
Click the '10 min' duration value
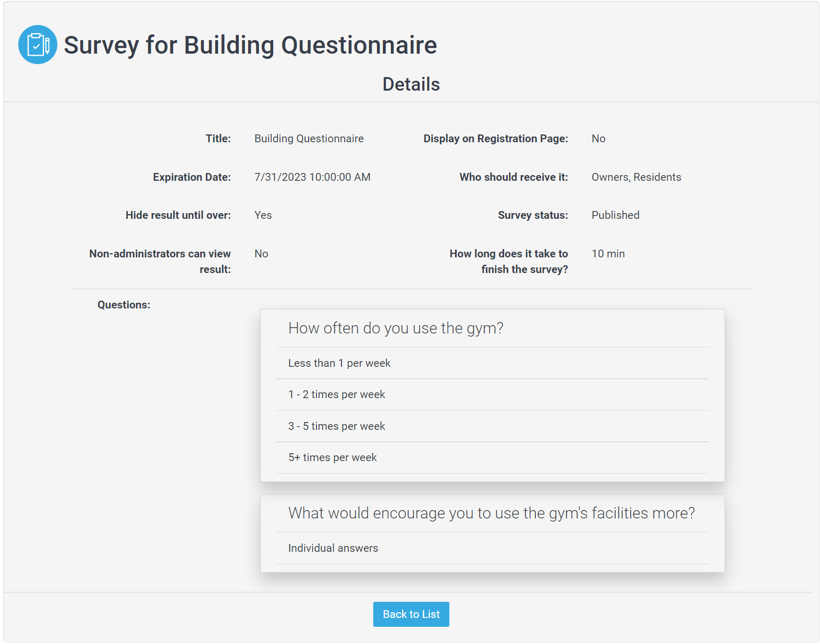click(x=608, y=254)
